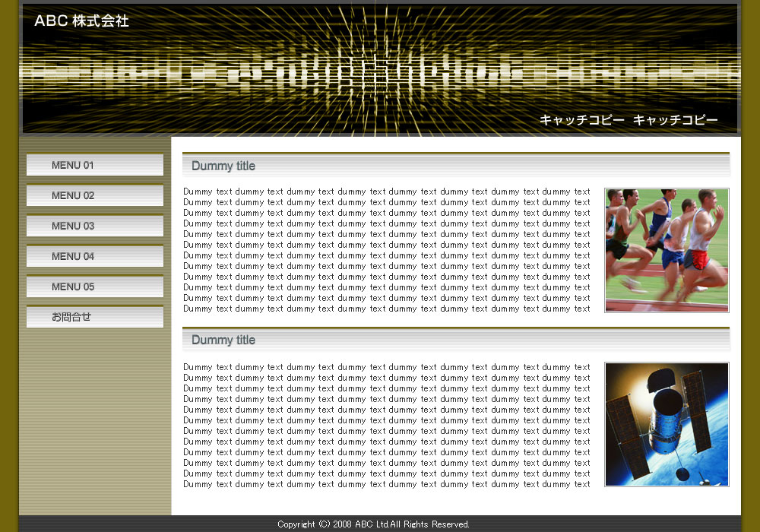Click the runners photo thumbnail
Screen dimensions: 760x532
click(667, 251)
